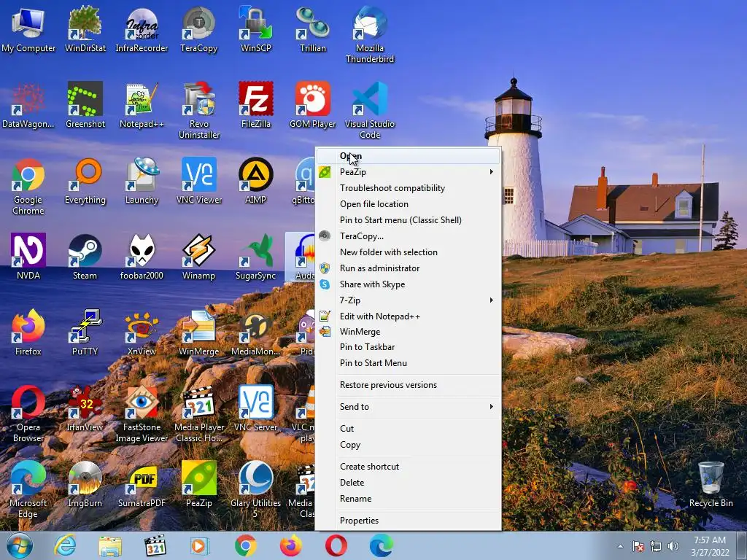Choose Pin to Start menu (Classic Shell)
The height and width of the screenshot is (560, 747).
(409, 220)
